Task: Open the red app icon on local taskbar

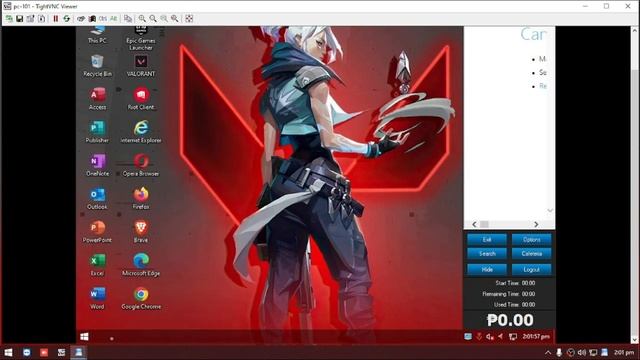Action: [x=44, y=352]
